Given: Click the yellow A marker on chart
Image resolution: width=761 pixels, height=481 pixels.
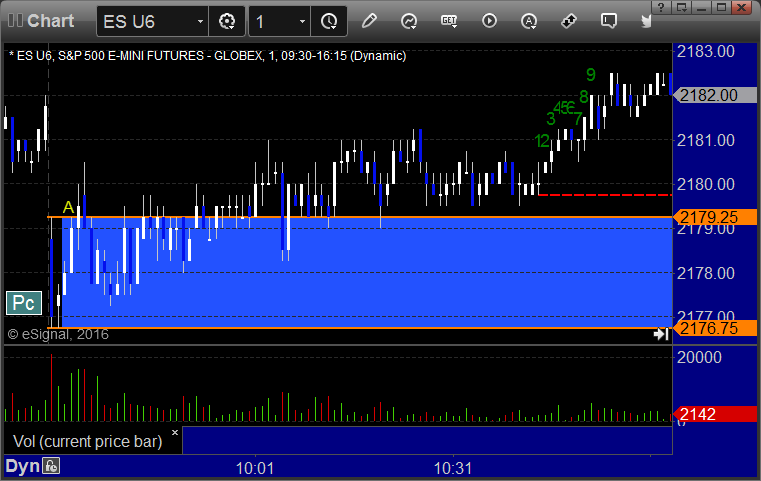Looking at the screenshot, I should coord(68,207).
